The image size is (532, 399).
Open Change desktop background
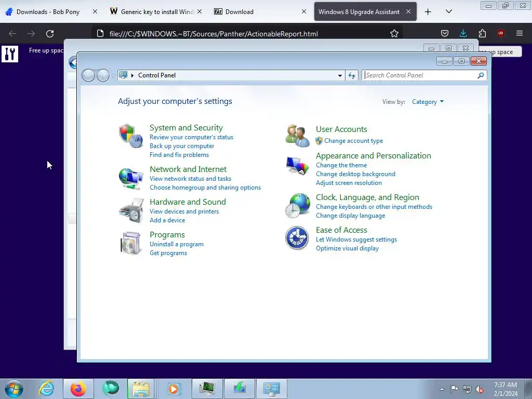(x=355, y=174)
